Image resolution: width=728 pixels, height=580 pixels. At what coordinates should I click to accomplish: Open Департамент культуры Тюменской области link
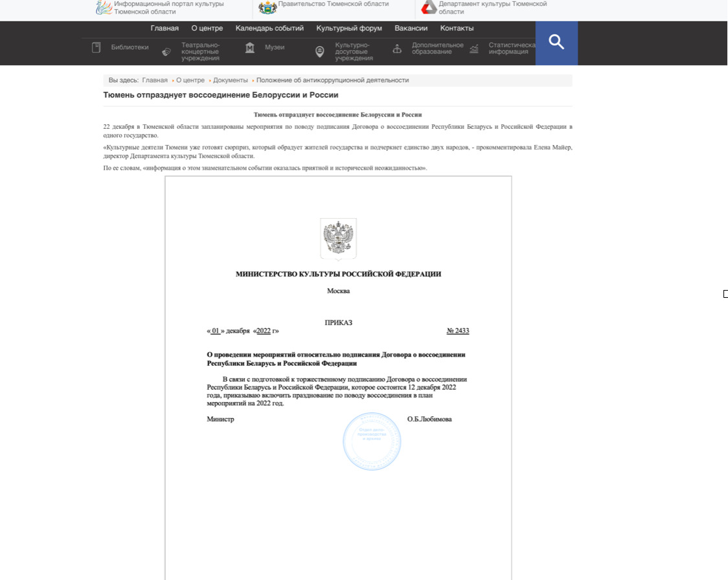tap(493, 7)
